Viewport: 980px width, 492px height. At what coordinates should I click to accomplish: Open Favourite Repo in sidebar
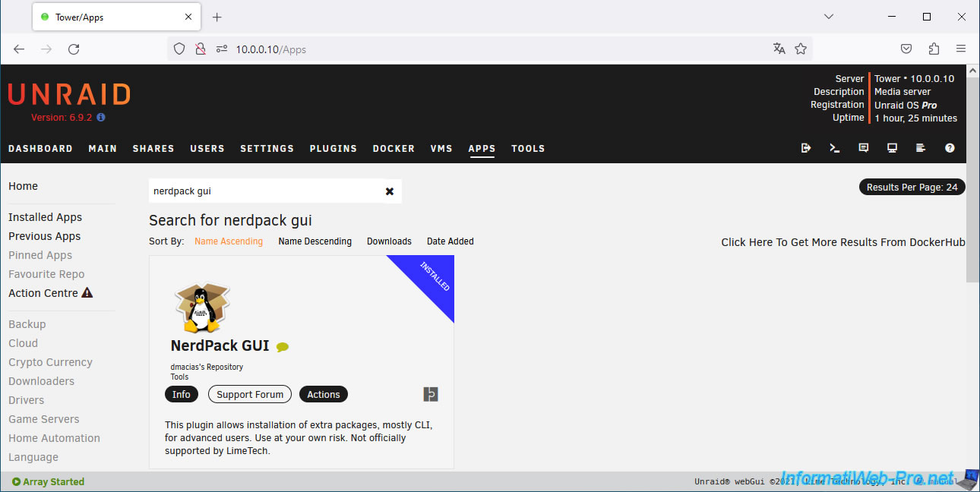[46, 274]
